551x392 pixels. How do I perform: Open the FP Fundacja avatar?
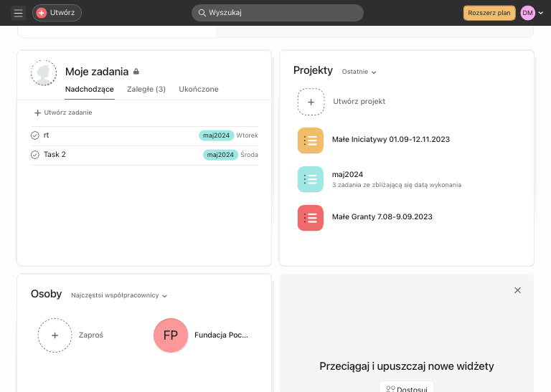click(171, 335)
